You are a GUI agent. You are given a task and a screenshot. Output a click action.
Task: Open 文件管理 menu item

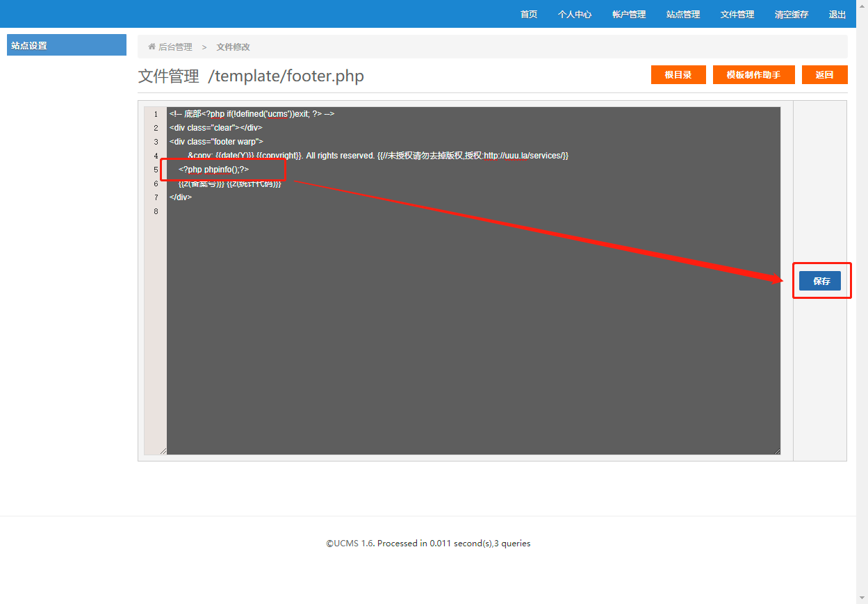[737, 14]
